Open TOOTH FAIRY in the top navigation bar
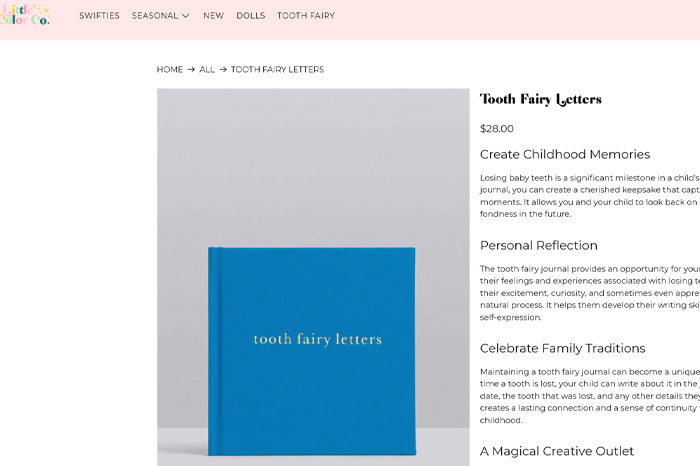 coord(306,16)
